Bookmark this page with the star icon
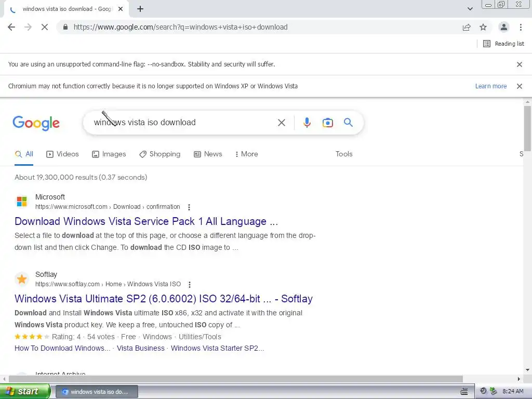 tap(483, 27)
